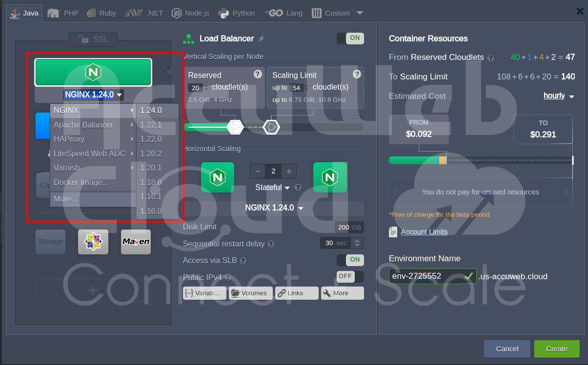The image size is (588, 365).
Task: Disable the Access via SLB switch
Action: tap(350, 260)
